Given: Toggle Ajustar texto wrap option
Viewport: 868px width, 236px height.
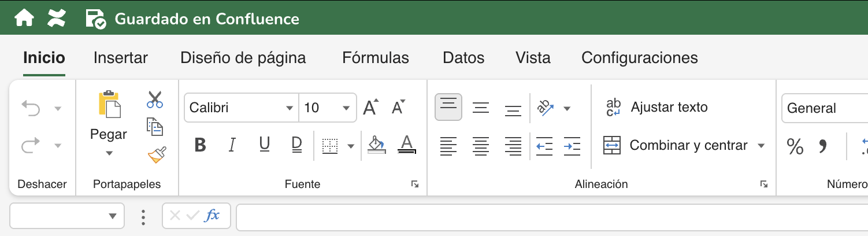Looking at the screenshot, I should tap(656, 108).
